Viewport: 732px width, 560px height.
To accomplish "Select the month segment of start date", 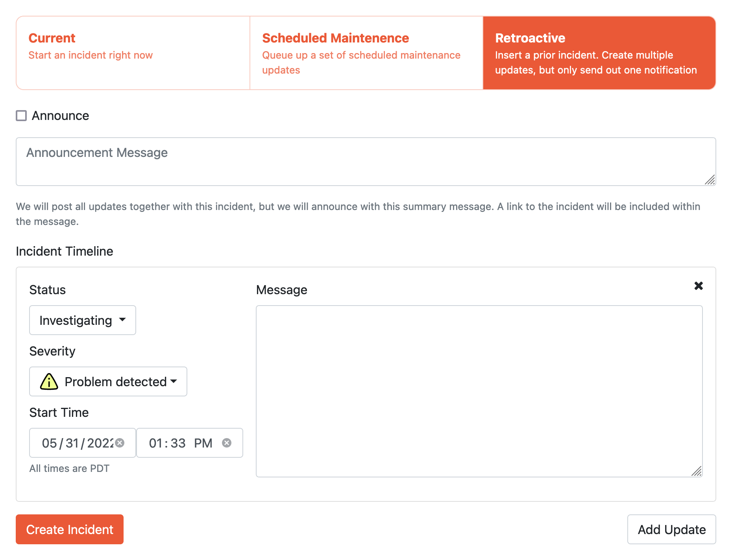I will click(x=50, y=443).
